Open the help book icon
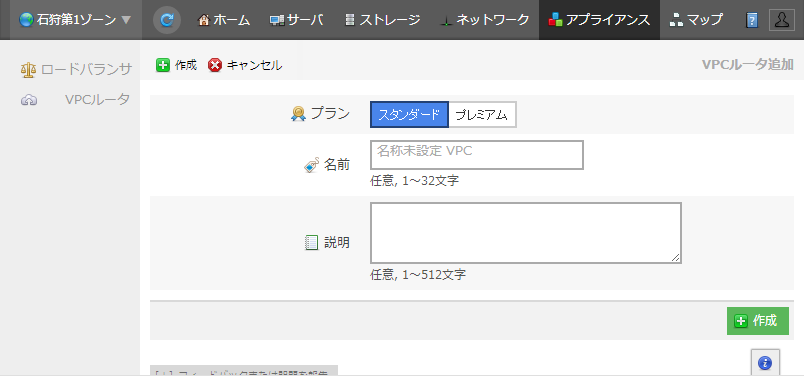The height and width of the screenshot is (376, 804). tap(752, 21)
